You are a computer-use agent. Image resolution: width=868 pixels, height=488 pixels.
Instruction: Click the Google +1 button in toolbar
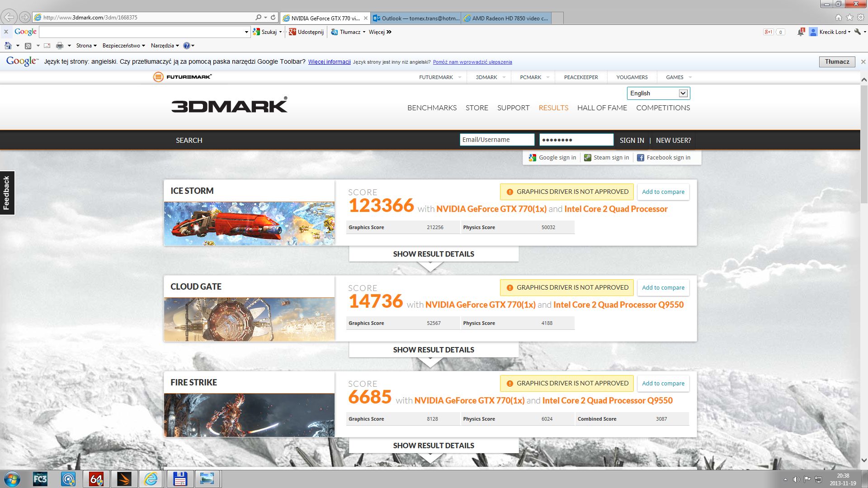[x=769, y=32]
